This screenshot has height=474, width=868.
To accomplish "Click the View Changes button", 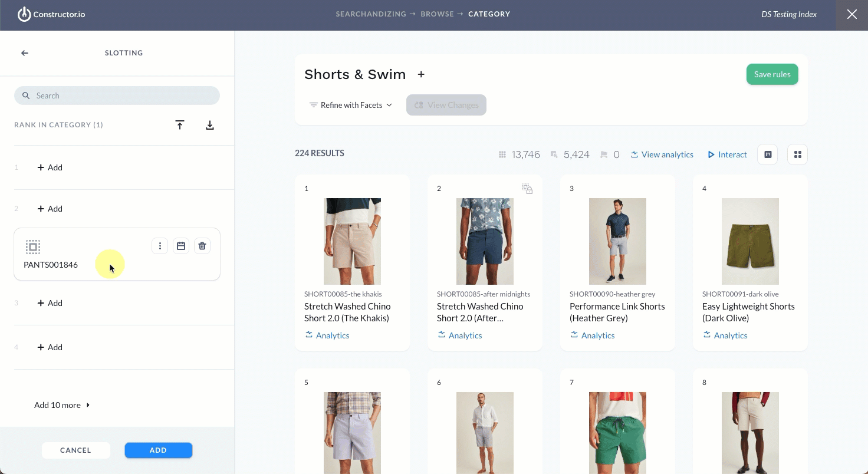I will [x=446, y=105].
